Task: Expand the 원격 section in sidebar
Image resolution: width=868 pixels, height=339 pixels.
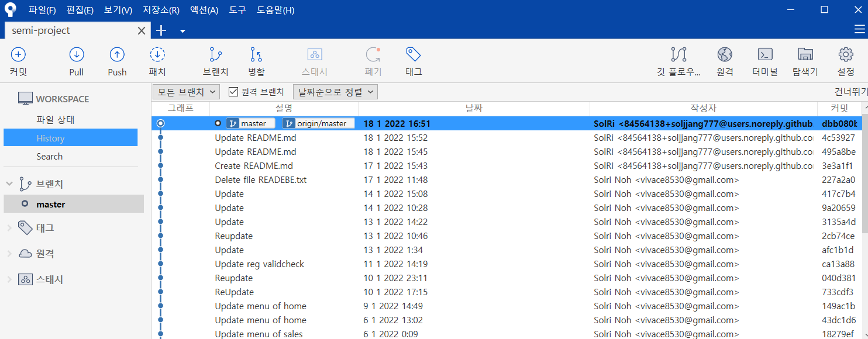Action: [9, 254]
